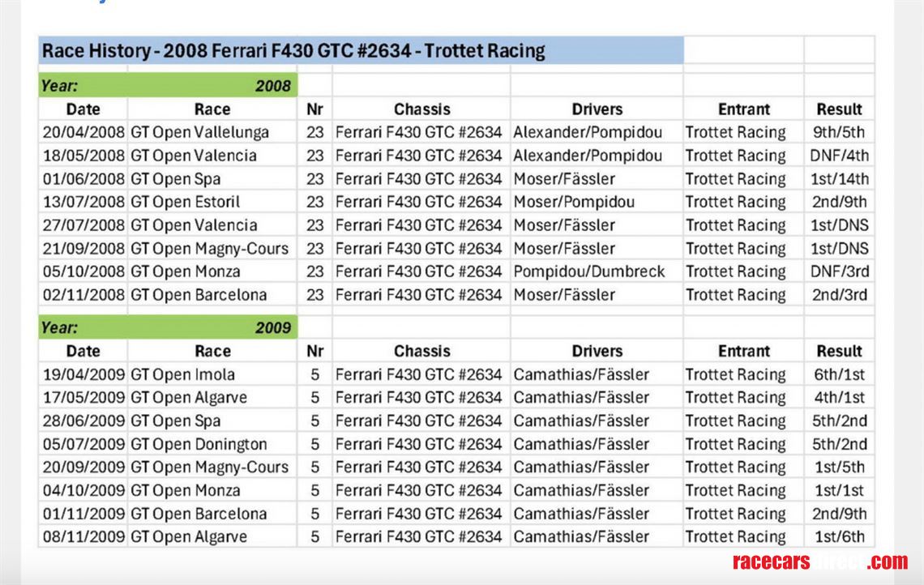Select the 1st/14th result cell
924x585 pixels.
[839, 179]
